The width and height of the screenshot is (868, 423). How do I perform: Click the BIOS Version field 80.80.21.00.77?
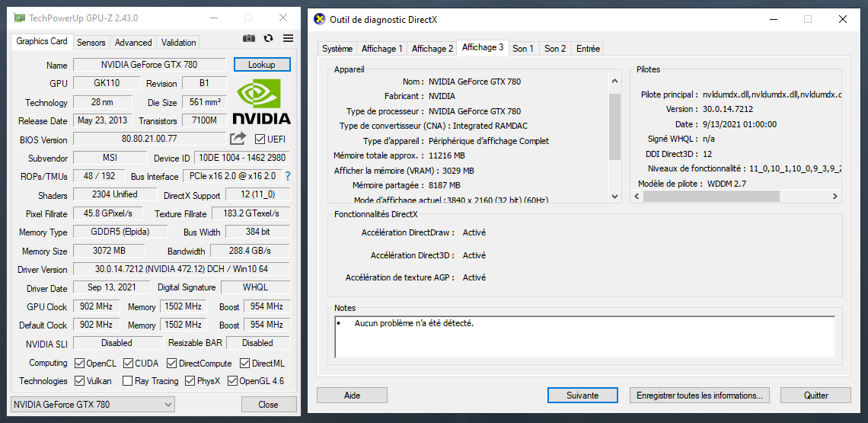[149, 139]
